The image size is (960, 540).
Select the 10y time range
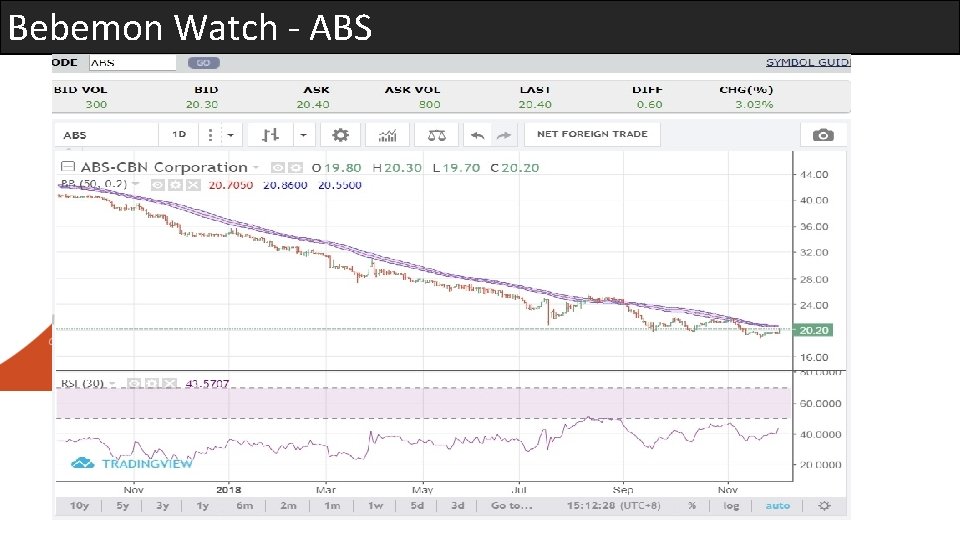[x=80, y=506]
